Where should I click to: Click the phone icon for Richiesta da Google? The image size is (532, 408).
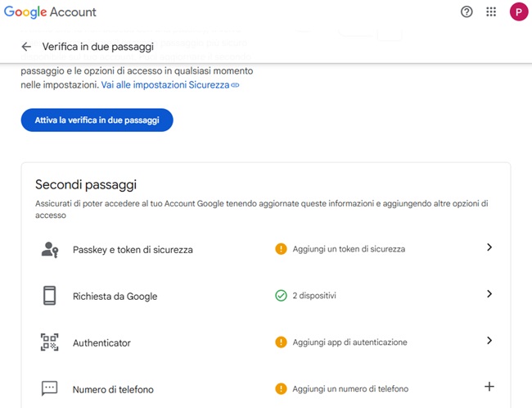(50, 296)
